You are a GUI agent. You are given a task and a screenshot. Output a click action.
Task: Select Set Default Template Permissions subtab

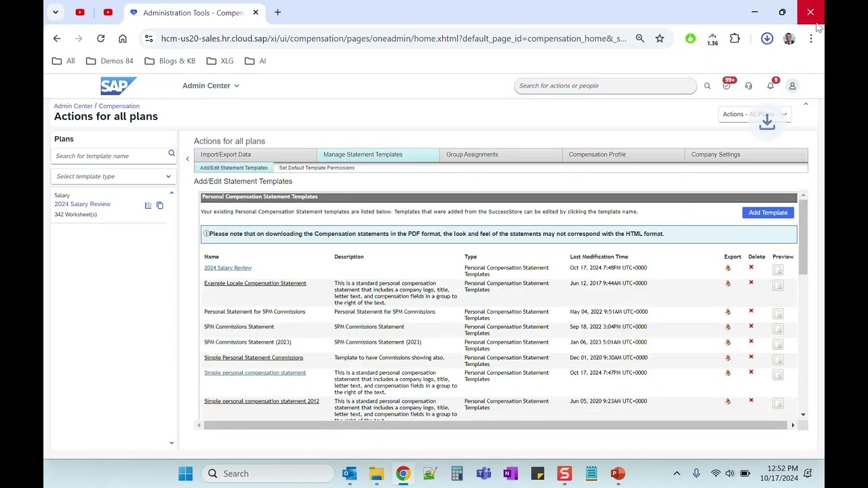[x=317, y=168]
